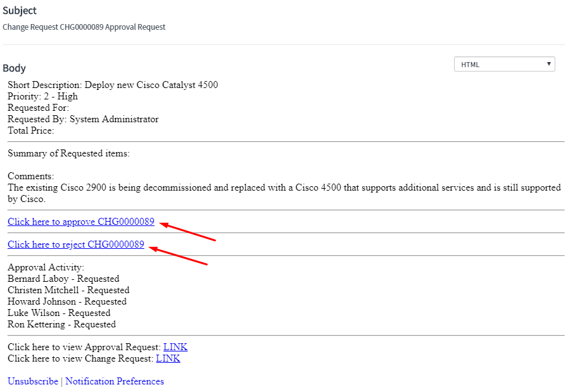Select the Ron Kettering approval entry

pyautogui.click(x=61, y=324)
